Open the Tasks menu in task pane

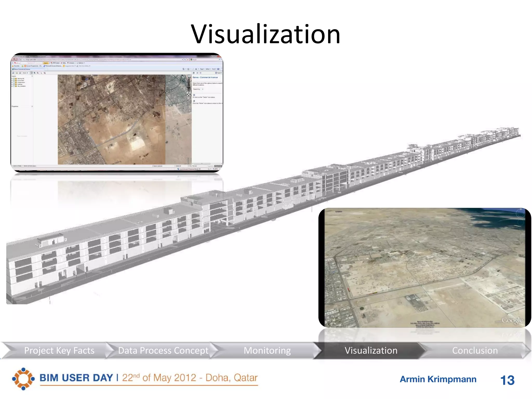(218, 73)
